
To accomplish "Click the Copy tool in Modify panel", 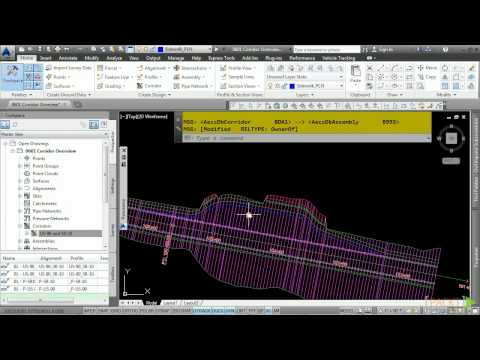I will click(x=427, y=77).
